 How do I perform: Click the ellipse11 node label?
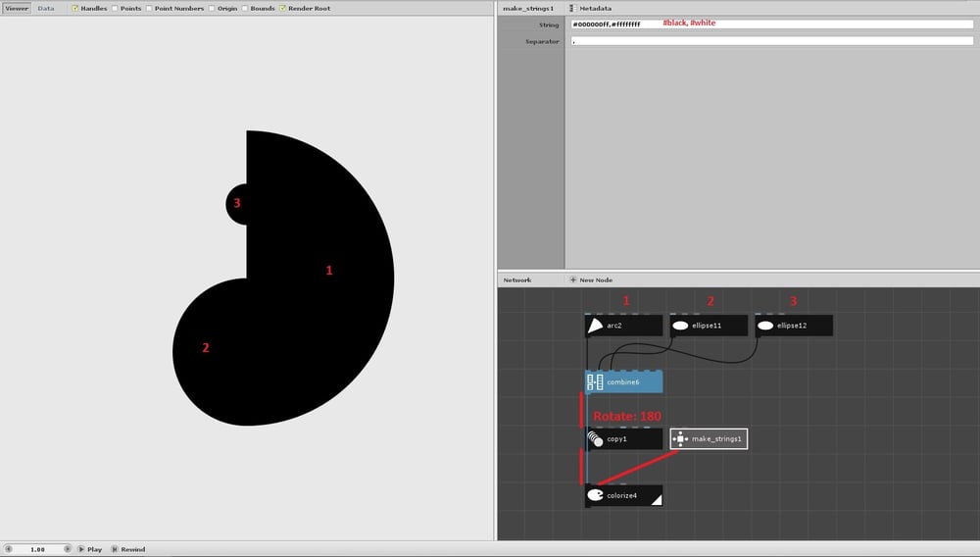(707, 325)
